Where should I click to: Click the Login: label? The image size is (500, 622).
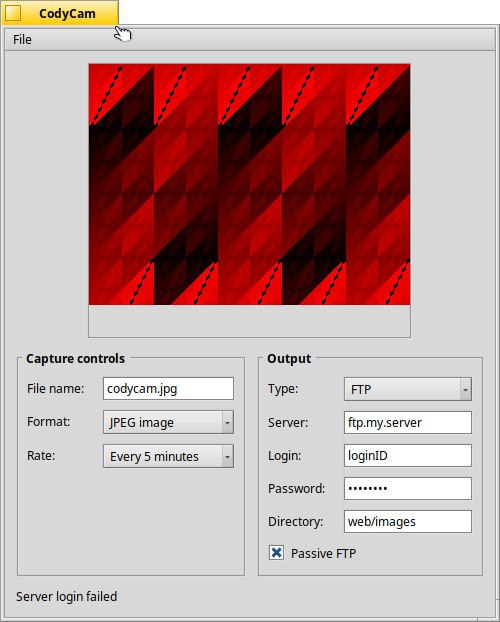point(285,456)
